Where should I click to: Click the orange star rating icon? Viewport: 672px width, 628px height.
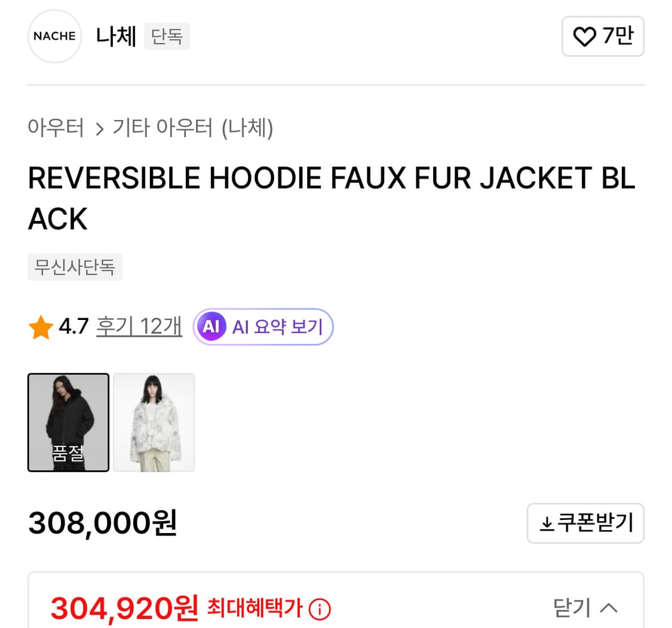click(41, 327)
